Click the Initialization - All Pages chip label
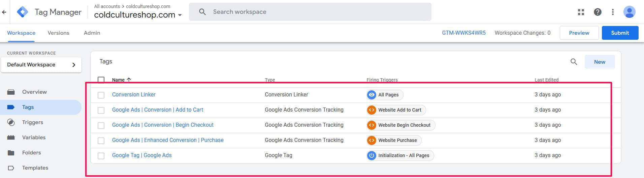 (404, 155)
